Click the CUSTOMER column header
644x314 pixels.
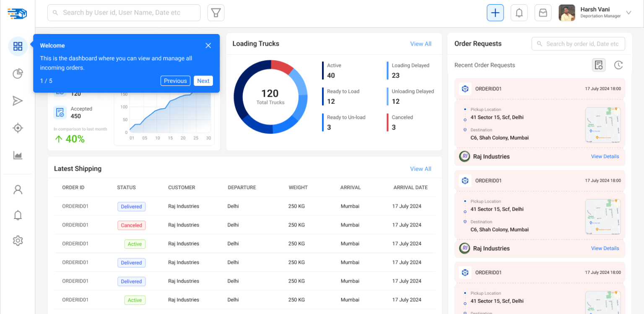(182, 188)
